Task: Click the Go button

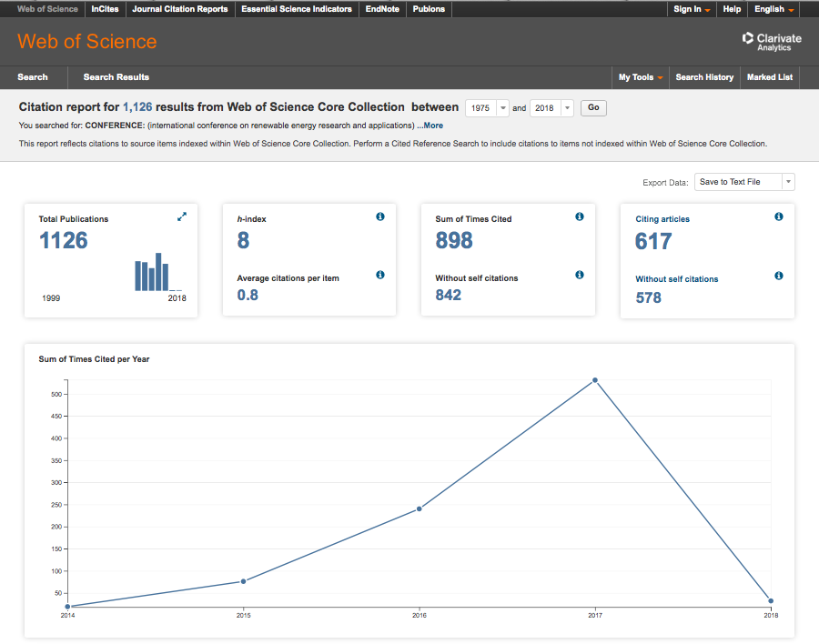Action: click(593, 107)
